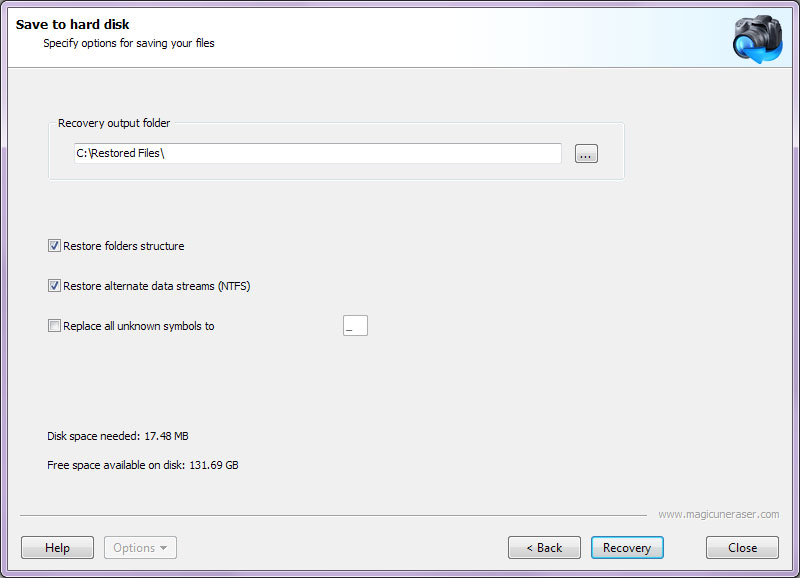Click the Restore folders structure label
This screenshot has height=578, width=800.
tap(125, 245)
